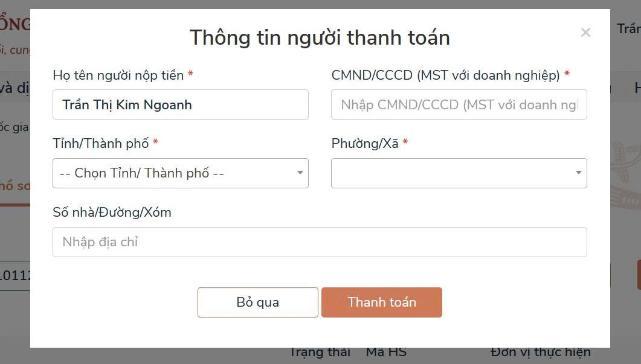This screenshot has height=364, width=641.
Task: Click the 'Đơn vị thực hiện' column header
Action: pyautogui.click(x=540, y=353)
